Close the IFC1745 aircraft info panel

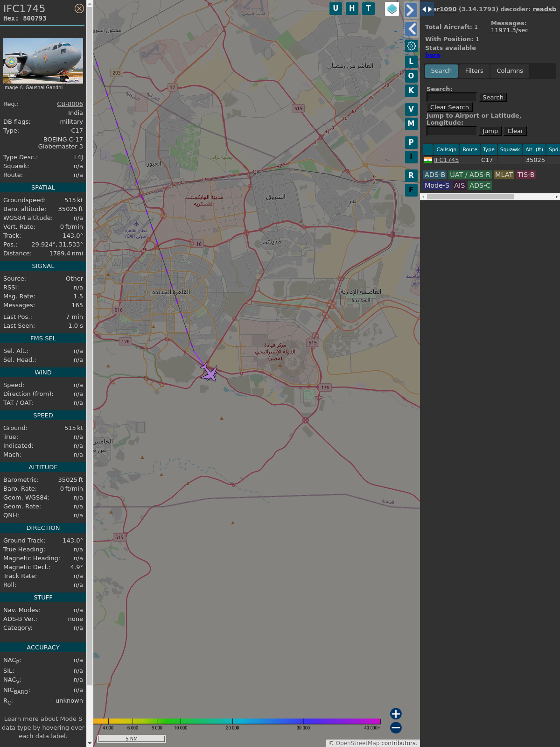pyautogui.click(x=79, y=8)
